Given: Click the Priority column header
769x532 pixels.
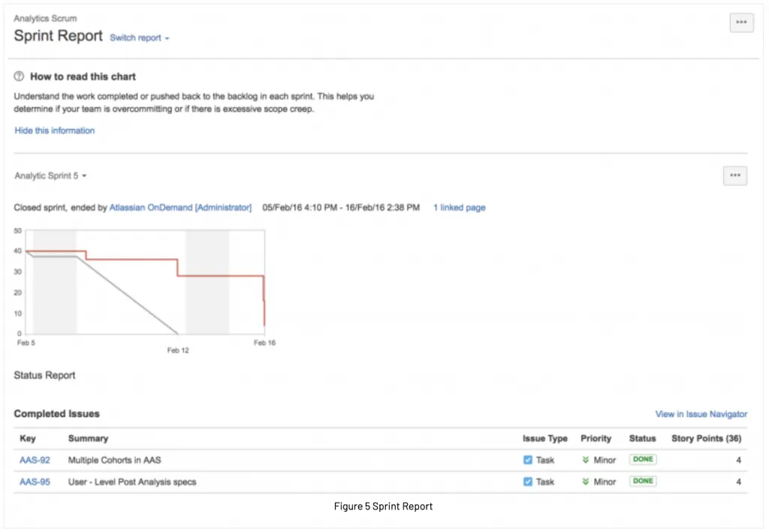Looking at the screenshot, I should point(596,438).
